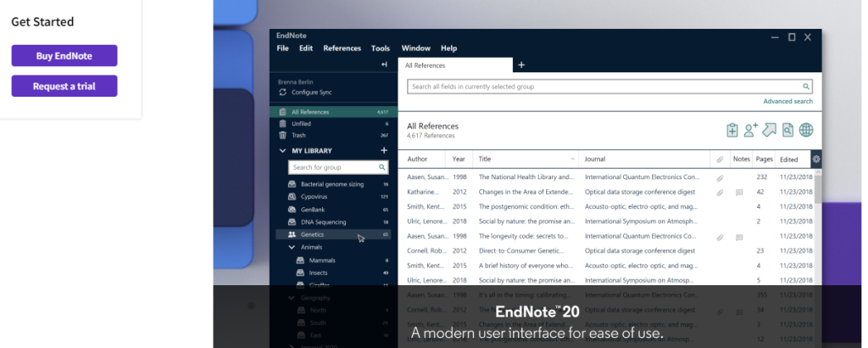Open the Advanced search link
The width and height of the screenshot is (868, 348).
coord(787,102)
